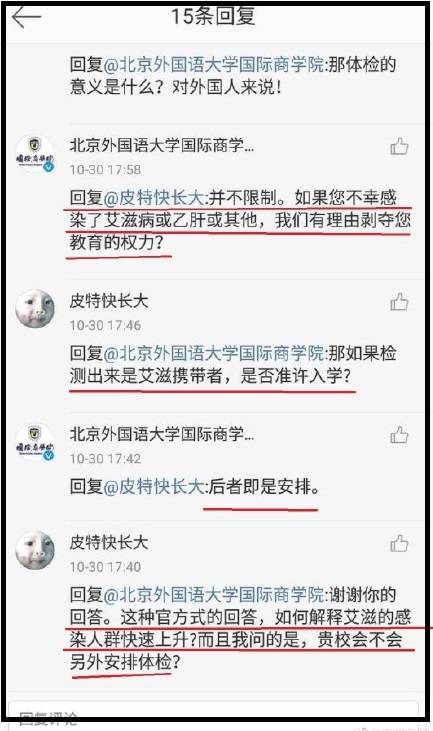This screenshot has width=433, height=731.
Task: Open 皮特快长大 avatar on 17:46 comment
Action: pyautogui.click(x=35, y=309)
